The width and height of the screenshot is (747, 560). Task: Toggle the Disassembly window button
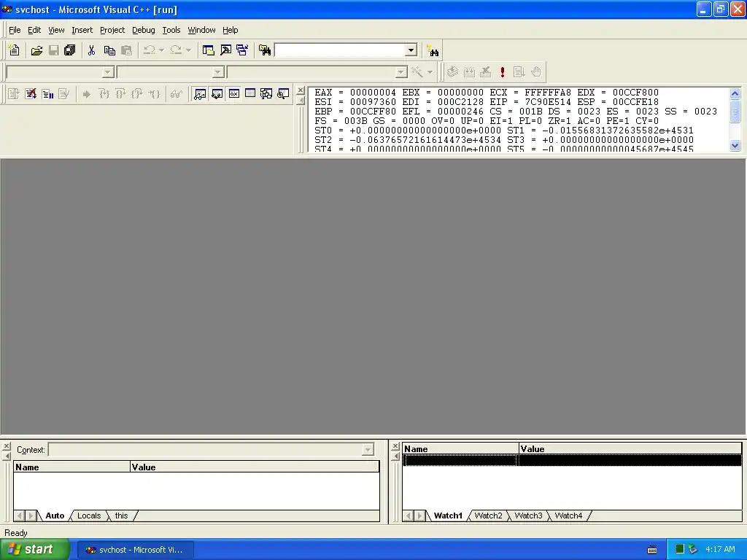tap(284, 94)
